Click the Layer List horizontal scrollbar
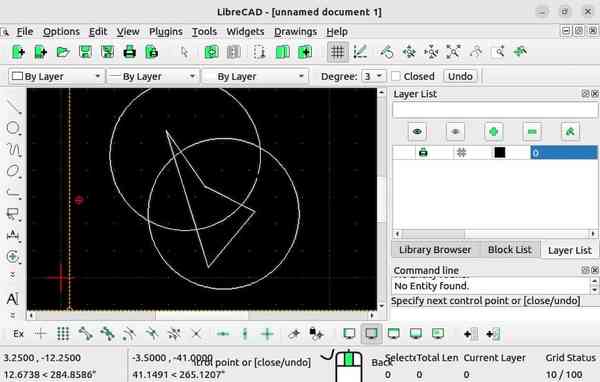The width and height of the screenshot is (600, 382). pos(495,233)
